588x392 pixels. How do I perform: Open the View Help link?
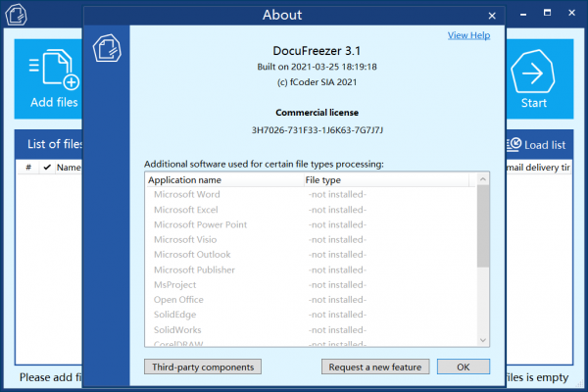tap(468, 35)
